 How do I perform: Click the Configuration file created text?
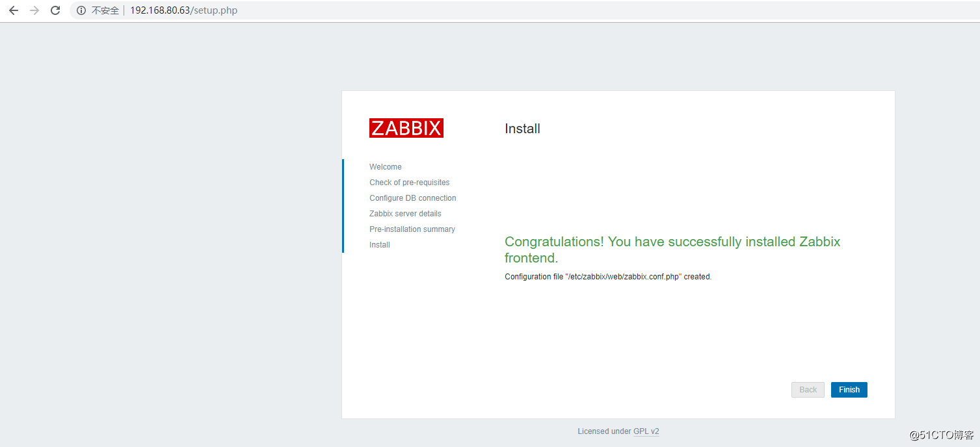point(608,277)
